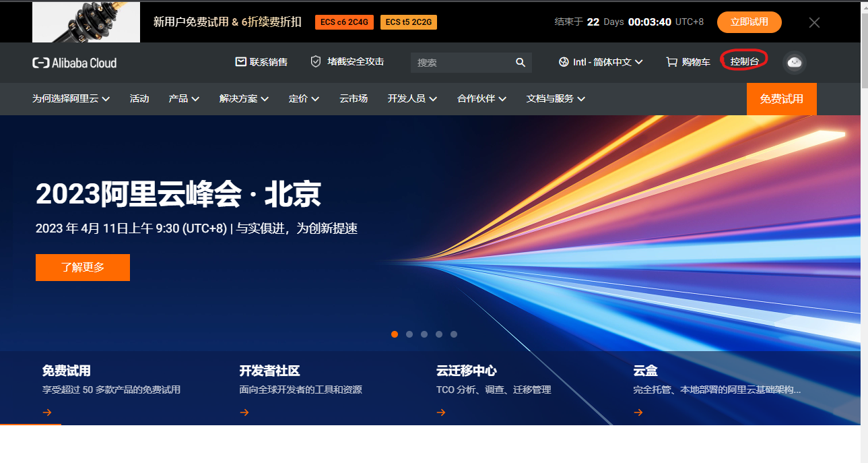Click the countdown timer 00:03:40

click(650, 22)
